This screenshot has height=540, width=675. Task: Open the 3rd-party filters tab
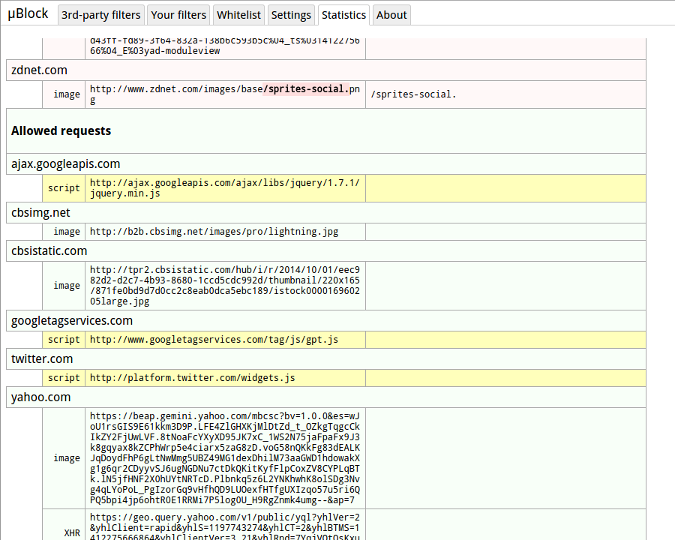(x=101, y=15)
